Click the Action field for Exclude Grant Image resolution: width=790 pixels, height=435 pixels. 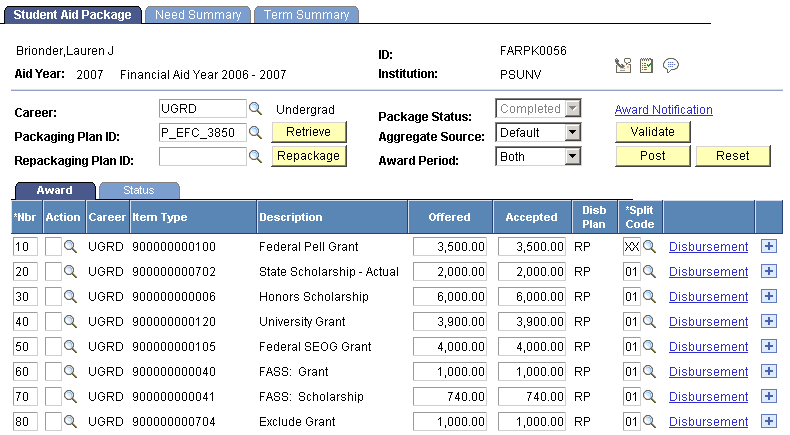point(53,421)
